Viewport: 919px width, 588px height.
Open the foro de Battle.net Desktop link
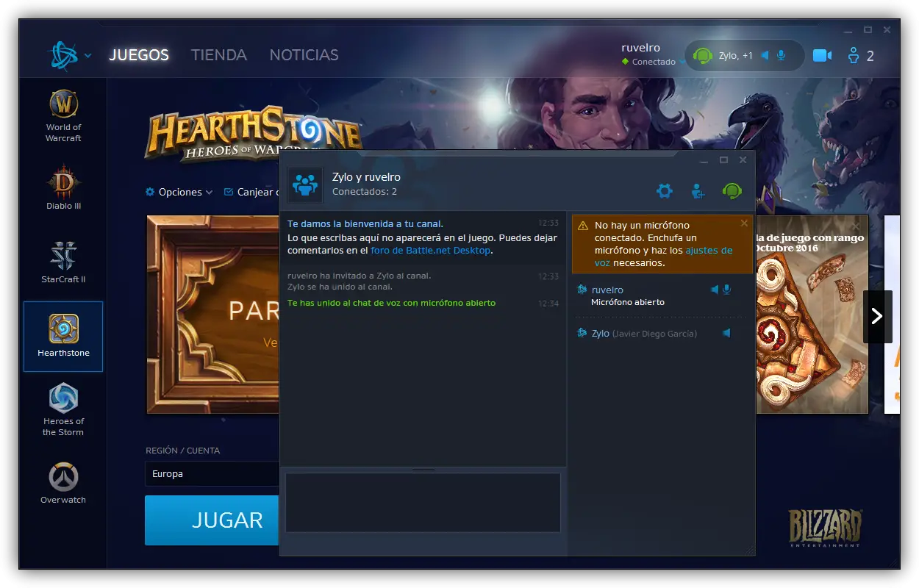click(429, 251)
